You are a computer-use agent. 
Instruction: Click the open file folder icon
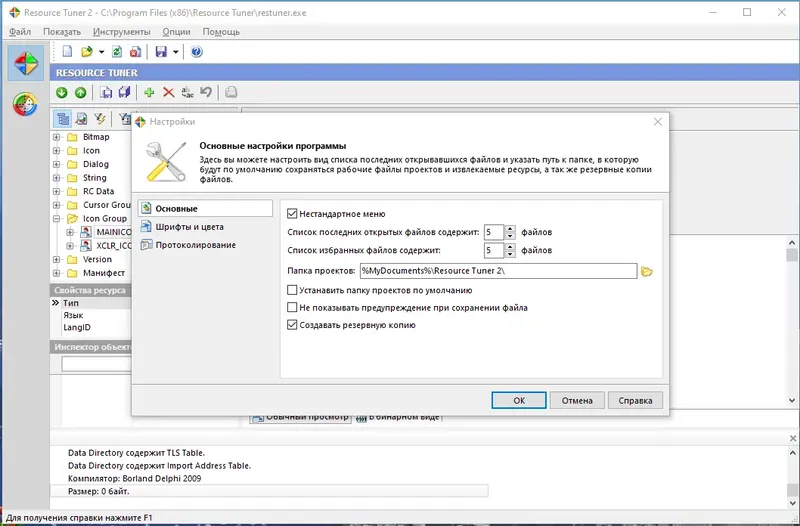pyautogui.click(x=87, y=52)
